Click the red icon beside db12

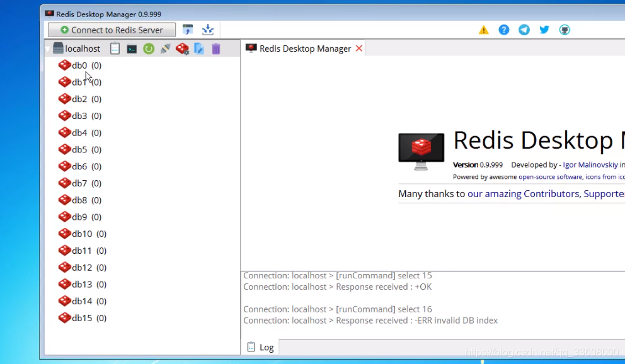click(64, 267)
